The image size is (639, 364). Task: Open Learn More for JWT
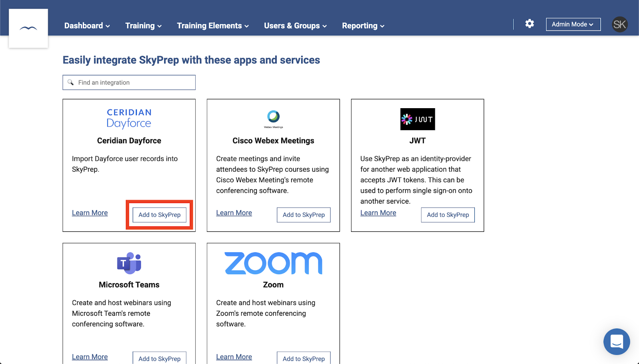pyautogui.click(x=378, y=213)
